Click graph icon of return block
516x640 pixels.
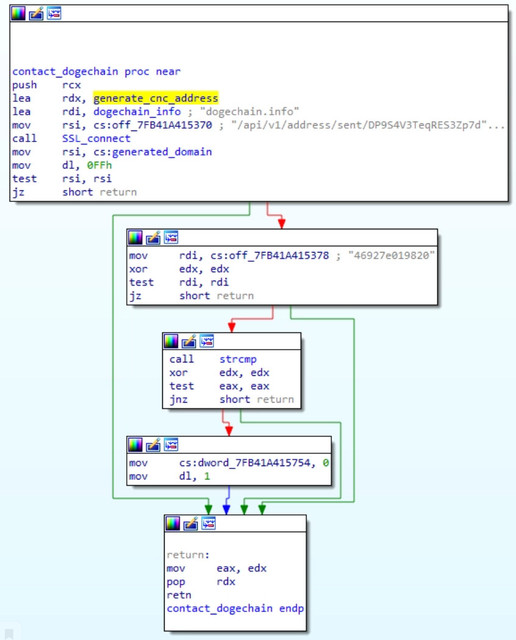pyautogui.click(x=209, y=523)
